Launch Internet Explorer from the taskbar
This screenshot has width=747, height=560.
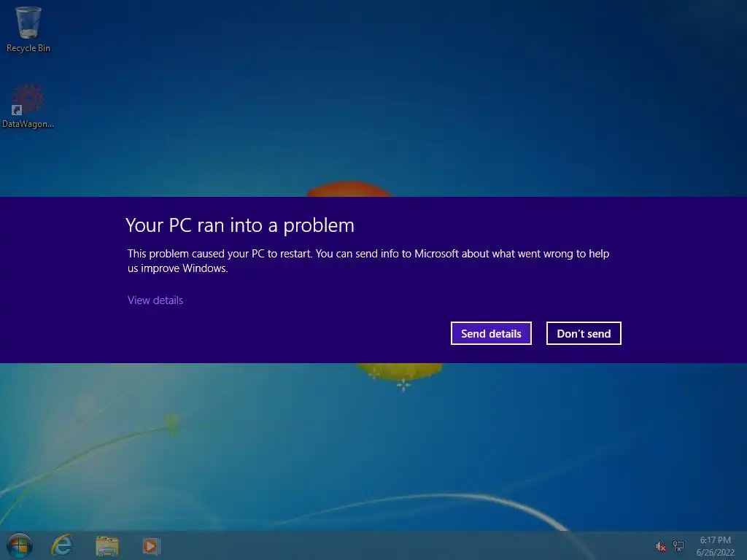[x=63, y=545]
